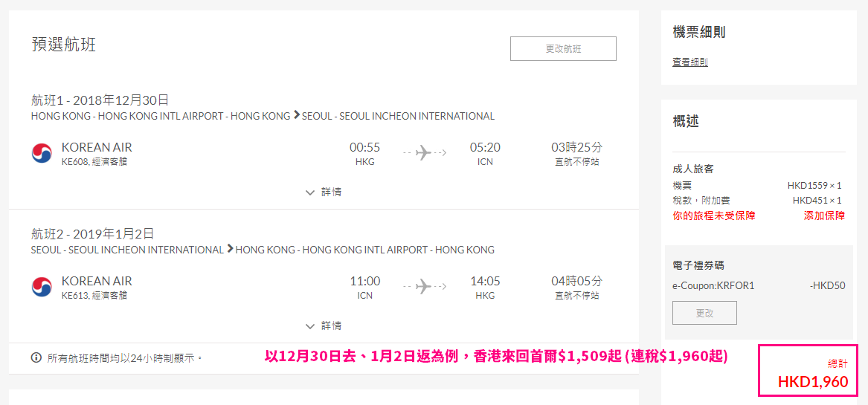Click the KE613, 經濟客艙 text

click(x=94, y=296)
